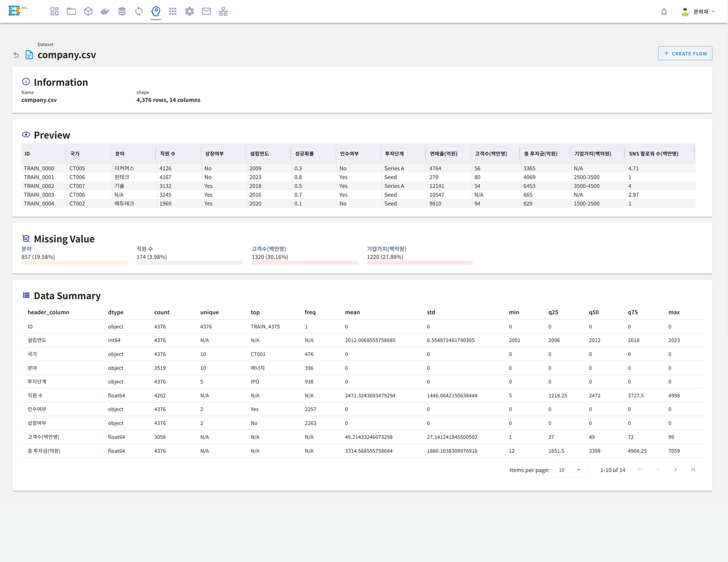
Task: Open the apps grid icon
Action: coord(172,11)
